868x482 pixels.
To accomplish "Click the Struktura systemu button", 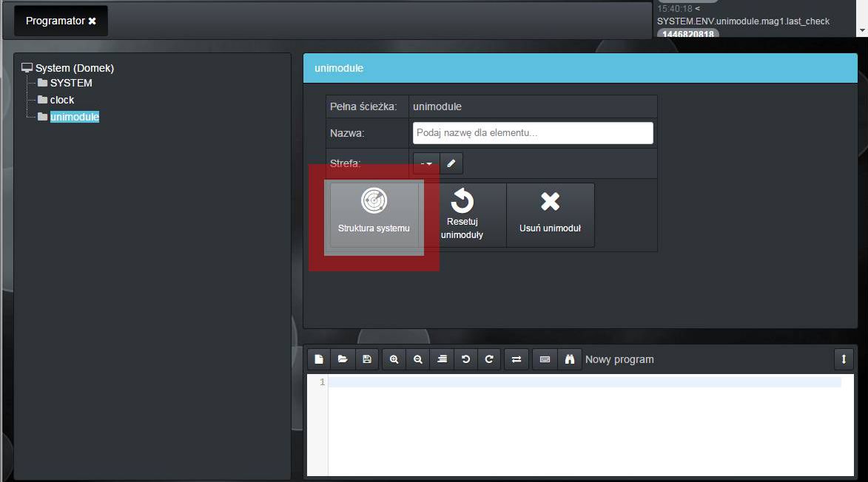I will (x=374, y=214).
